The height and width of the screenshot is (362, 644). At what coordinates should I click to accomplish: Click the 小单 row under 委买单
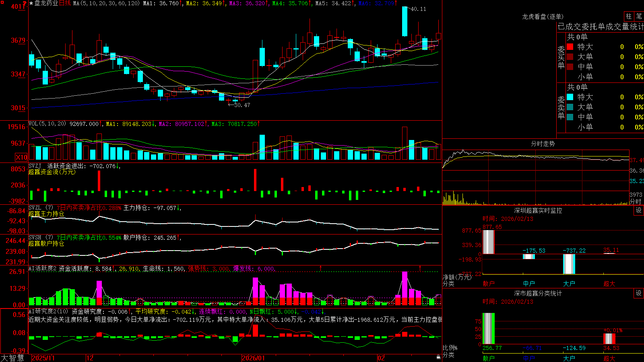(605, 77)
